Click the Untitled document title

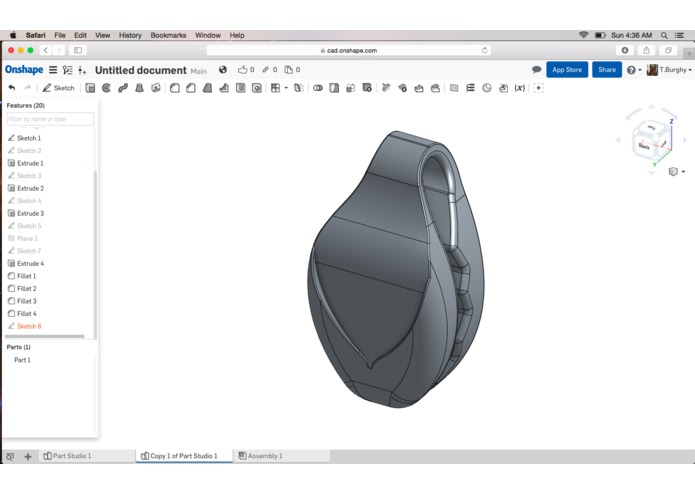click(141, 70)
